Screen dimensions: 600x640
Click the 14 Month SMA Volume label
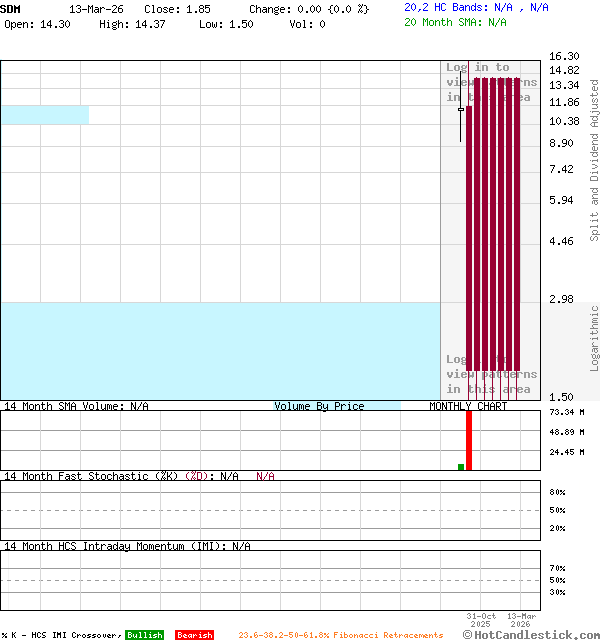[75, 406]
